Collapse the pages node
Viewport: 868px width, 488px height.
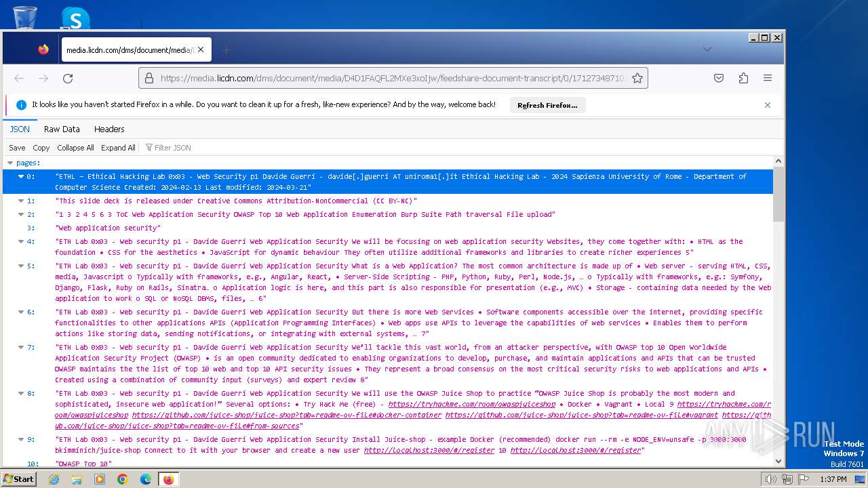pos(10,163)
